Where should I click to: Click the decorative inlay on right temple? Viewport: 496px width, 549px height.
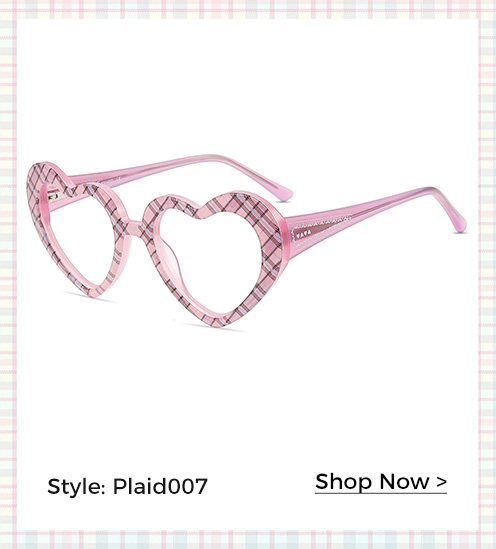tap(320, 229)
